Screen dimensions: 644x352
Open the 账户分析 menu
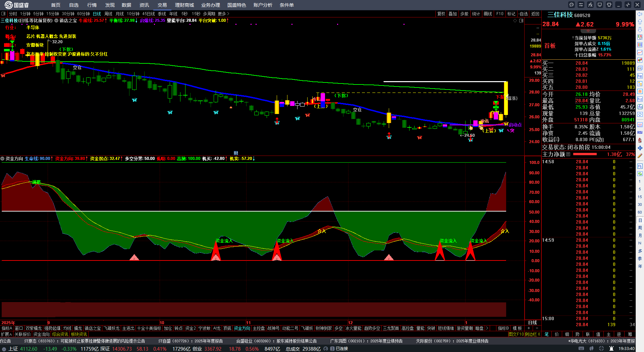pos(263,5)
